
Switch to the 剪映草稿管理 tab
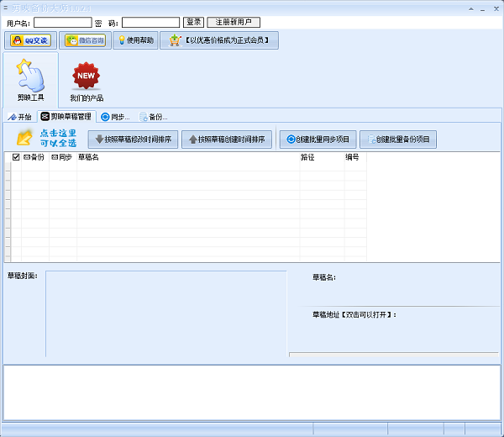click(66, 117)
